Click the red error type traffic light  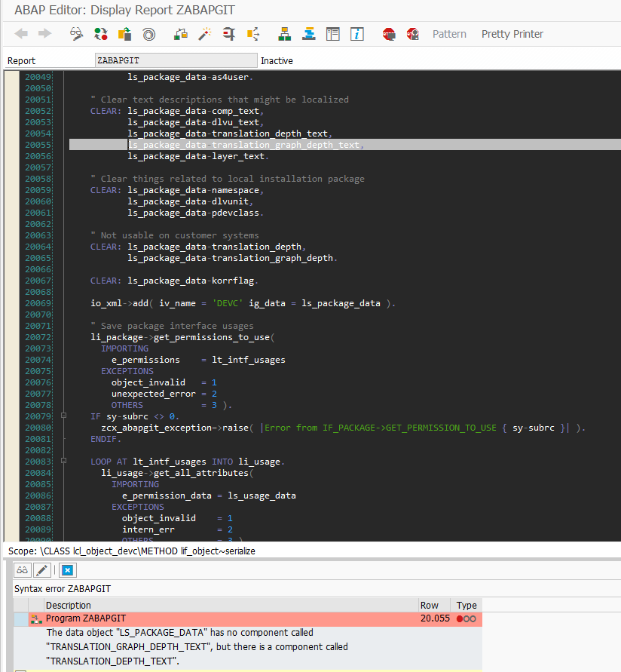tap(466, 619)
